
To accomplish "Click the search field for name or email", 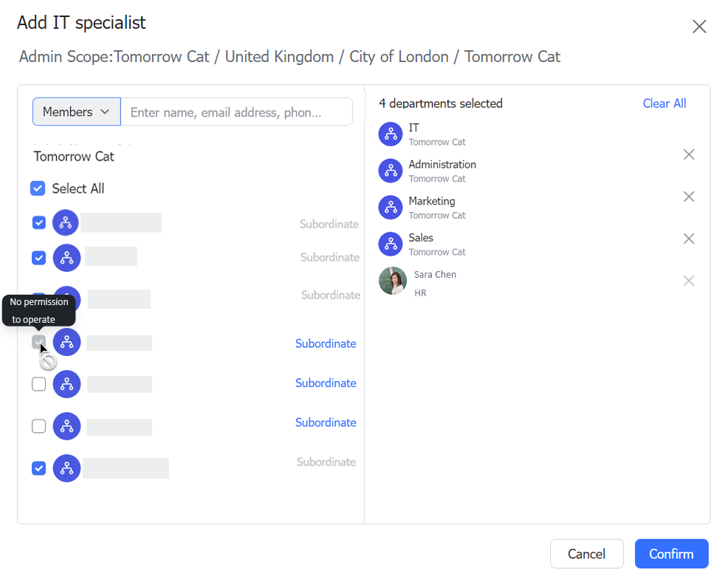I will pos(236,112).
